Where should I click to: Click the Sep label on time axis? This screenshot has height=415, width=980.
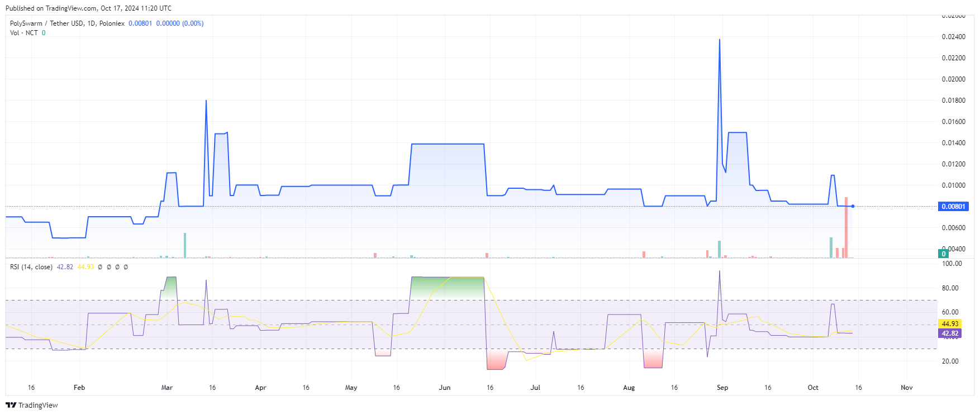tap(722, 388)
